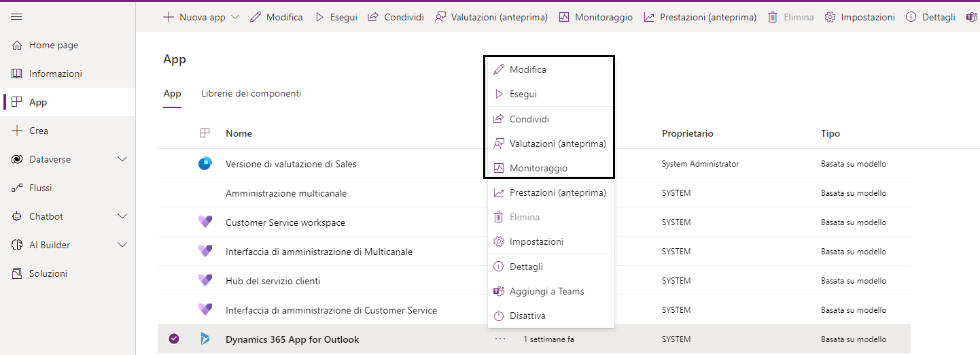
Task: Choose Valutazioni (anteprima) in context menu
Action: [551, 143]
